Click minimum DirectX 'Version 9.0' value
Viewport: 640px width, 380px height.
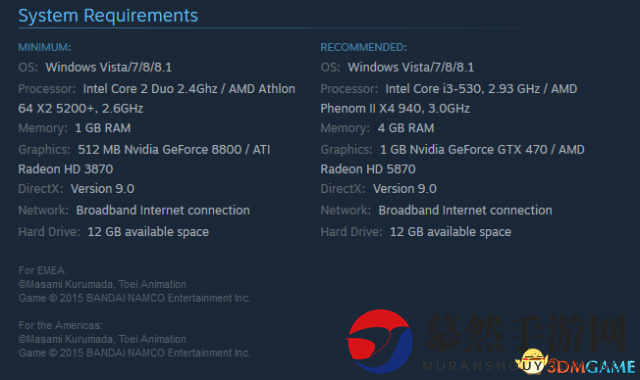(x=102, y=189)
